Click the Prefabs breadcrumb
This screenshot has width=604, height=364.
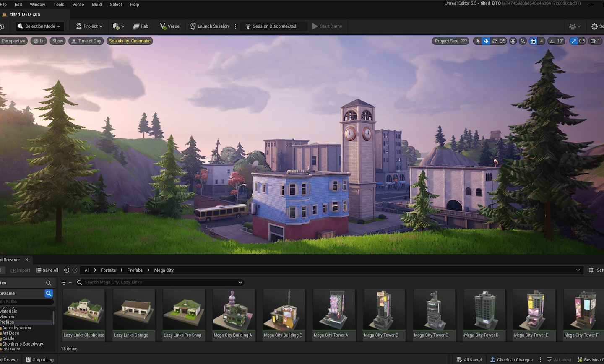(x=135, y=270)
